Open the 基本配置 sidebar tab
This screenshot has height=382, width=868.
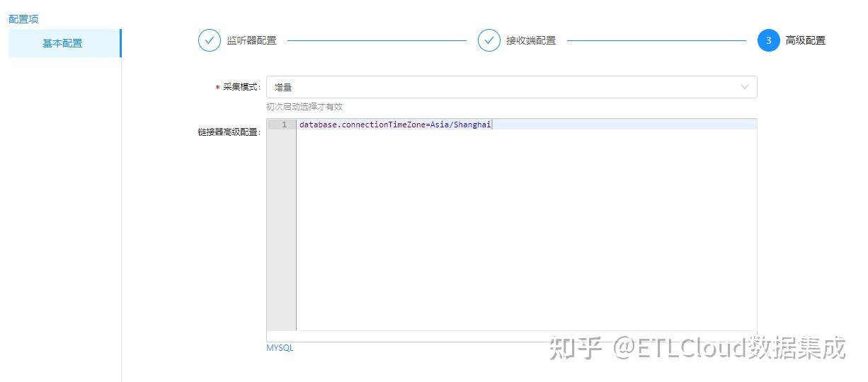64,43
